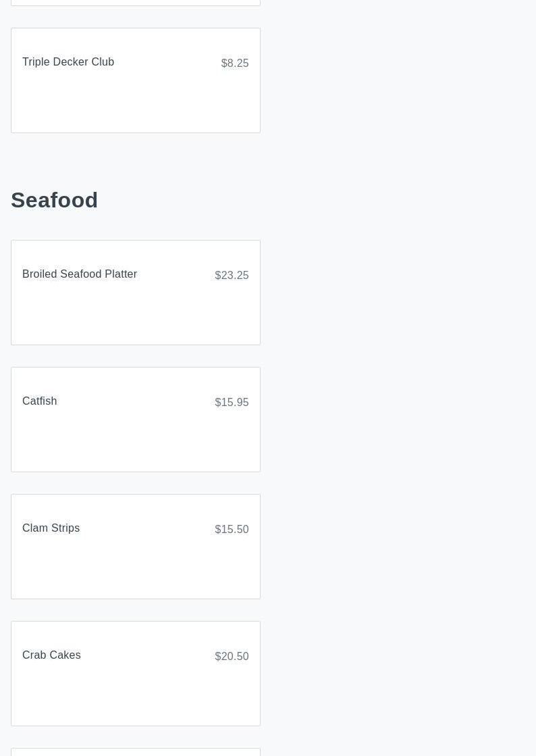
Task: Click the $15.95 Catfish price
Action: click(x=232, y=403)
